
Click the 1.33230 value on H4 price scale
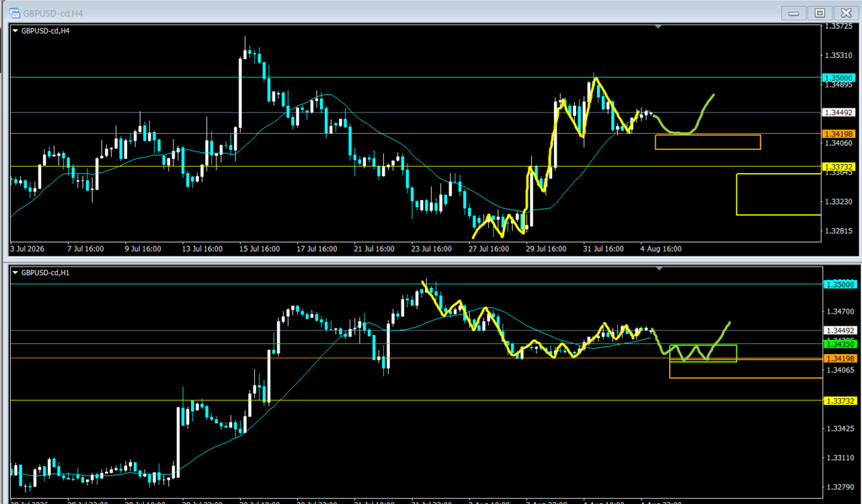[838, 202]
